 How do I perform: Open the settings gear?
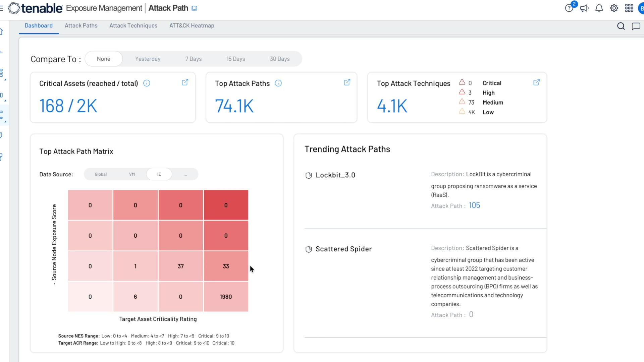(614, 8)
